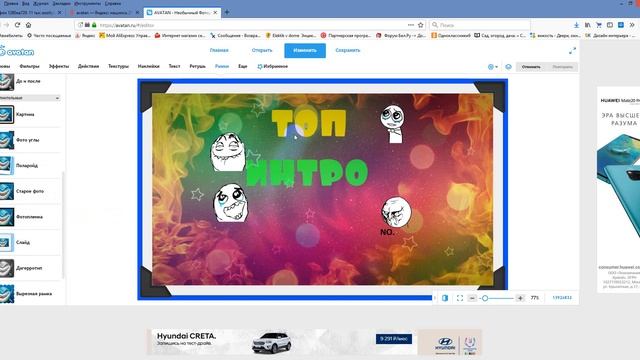Toggle fullscreen editor with expand arrows icon

[572, 51]
